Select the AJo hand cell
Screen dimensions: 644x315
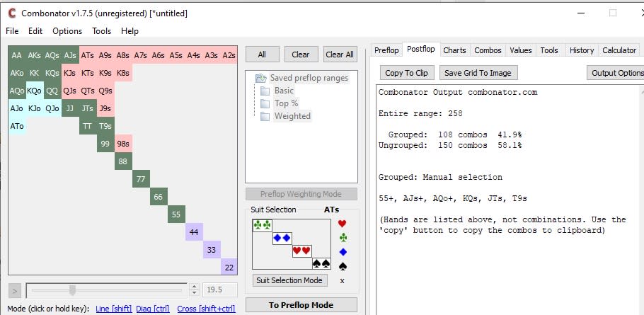(x=17, y=108)
